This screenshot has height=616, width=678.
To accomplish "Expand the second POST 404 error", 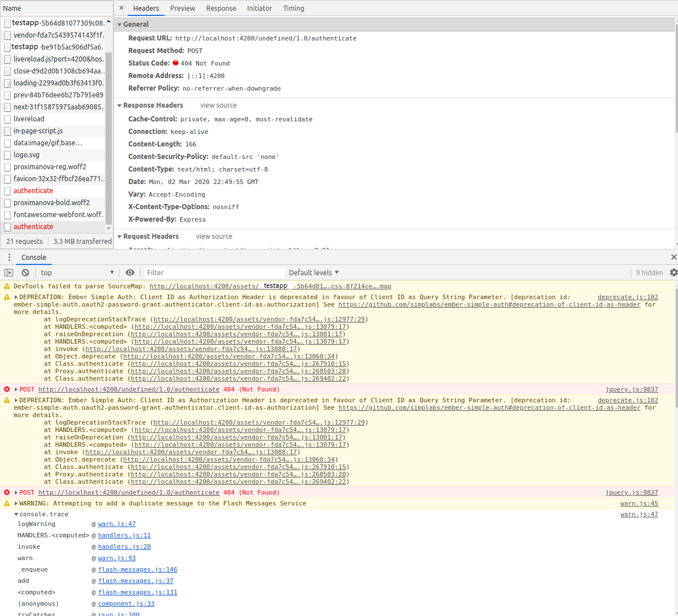I will pyautogui.click(x=16, y=492).
